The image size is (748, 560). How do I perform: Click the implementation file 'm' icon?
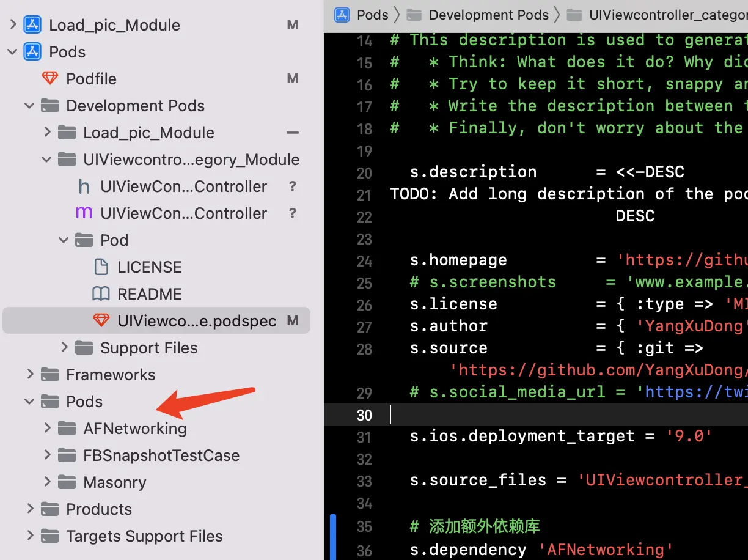[84, 213]
